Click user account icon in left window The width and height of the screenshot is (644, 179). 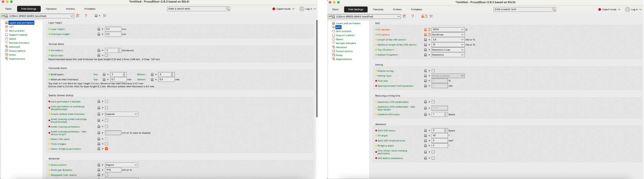point(302,9)
